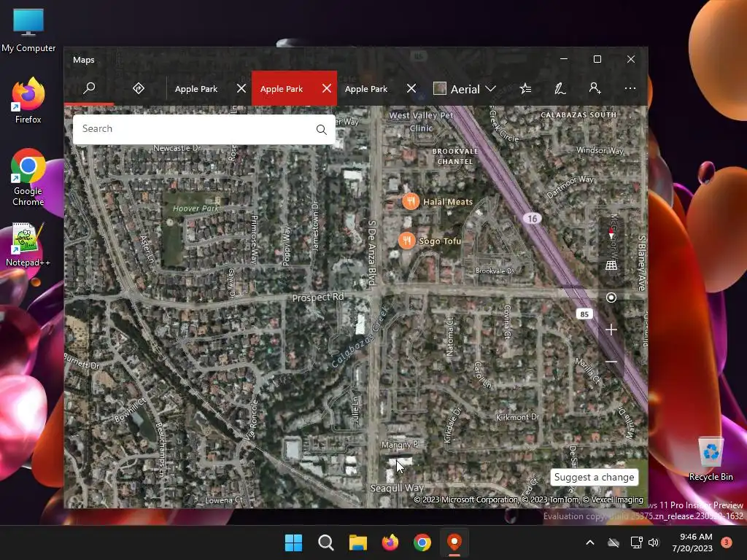Show my location on the map
The height and width of the screenshot is (560, 747).
click(611, 297)
